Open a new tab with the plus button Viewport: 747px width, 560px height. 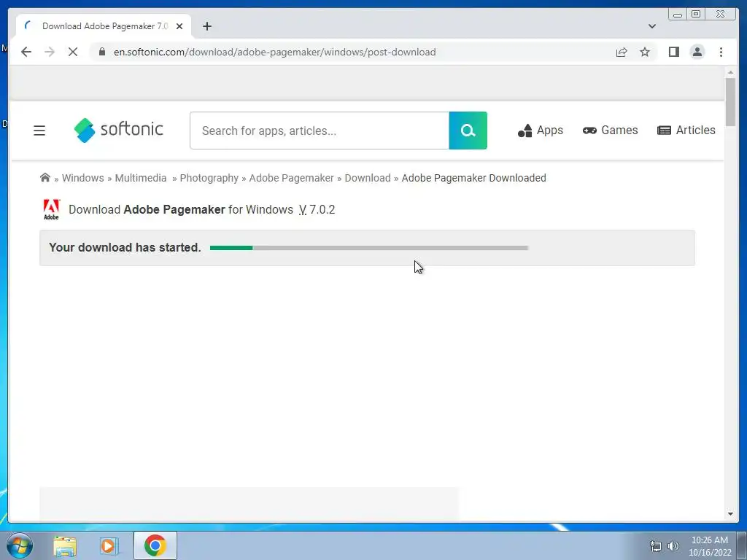pyautogui.click(x=206, y=26)
